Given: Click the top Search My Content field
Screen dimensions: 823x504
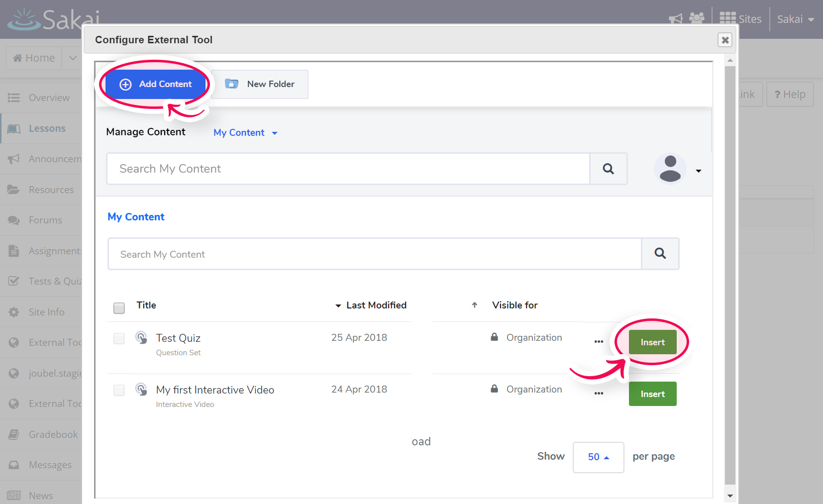Looking at the screenshot, I should pos(348,169).
